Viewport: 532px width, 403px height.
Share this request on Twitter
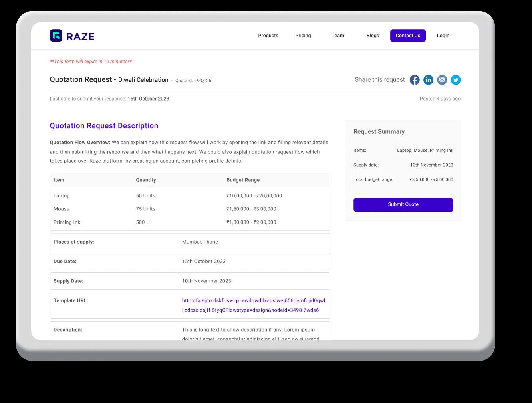click(456, 80)
